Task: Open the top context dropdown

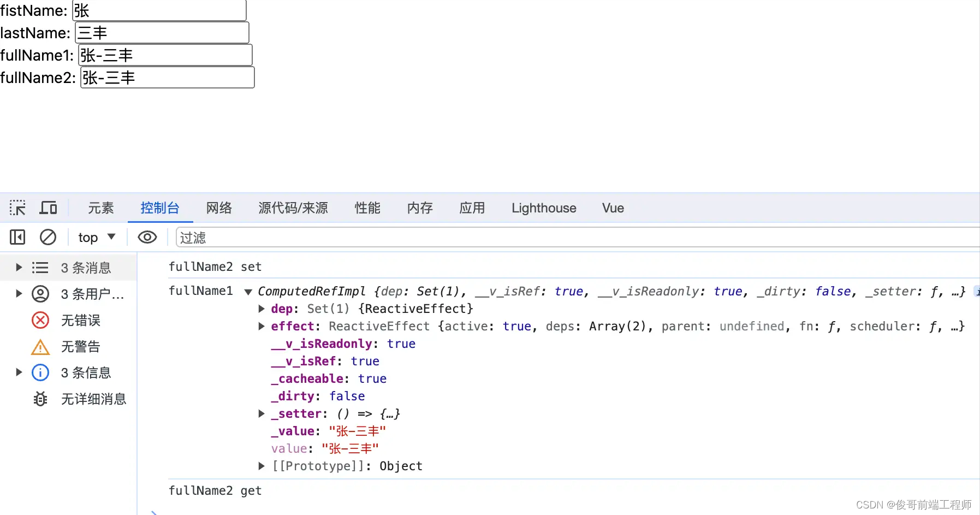Action: click(97, 237)
